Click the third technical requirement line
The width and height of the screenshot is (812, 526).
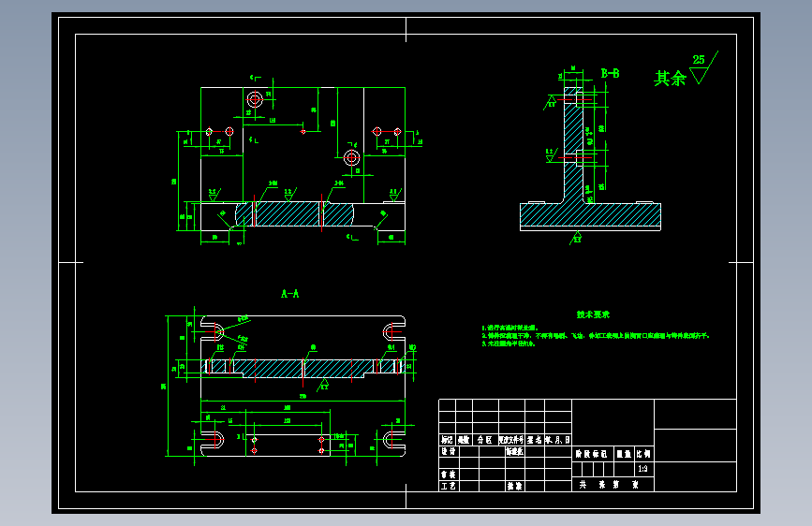[509, 343]
